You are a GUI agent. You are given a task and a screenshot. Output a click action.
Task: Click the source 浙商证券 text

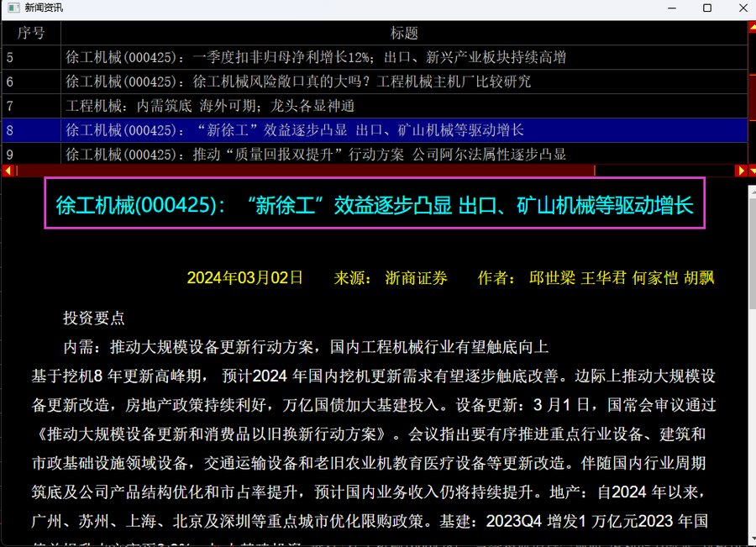416,278
